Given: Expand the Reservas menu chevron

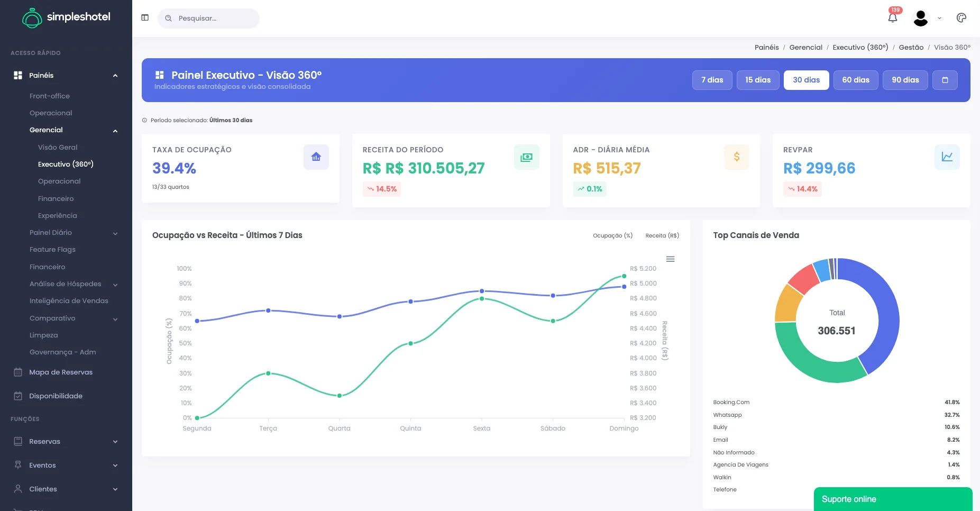Looking at the screenshot, I should click(x=115, y=442).
